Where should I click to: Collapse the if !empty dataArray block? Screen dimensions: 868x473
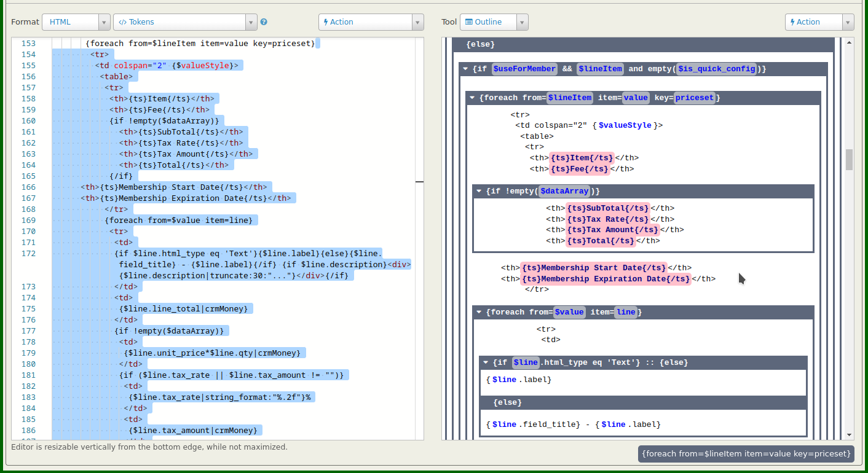[x=479, y=192]
